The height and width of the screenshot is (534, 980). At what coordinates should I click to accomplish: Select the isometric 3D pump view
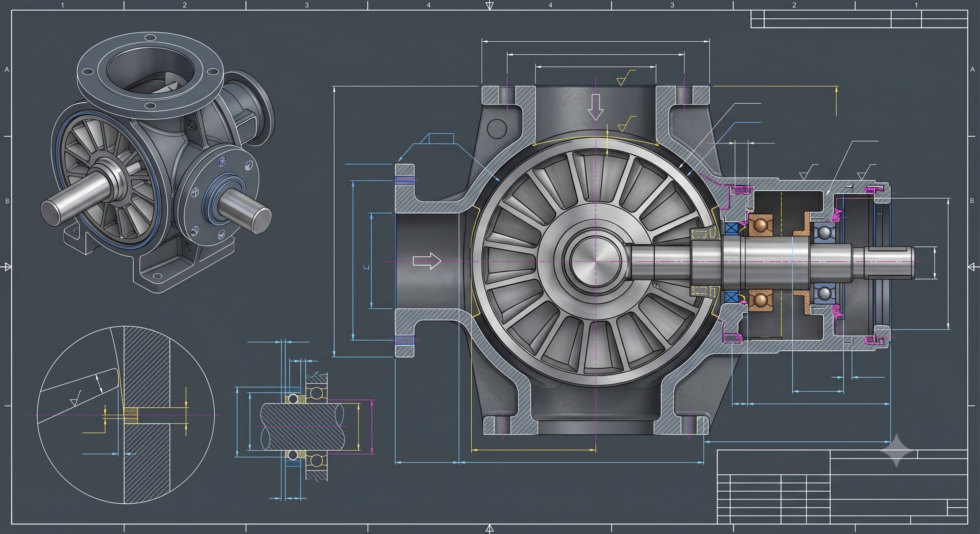157,163
